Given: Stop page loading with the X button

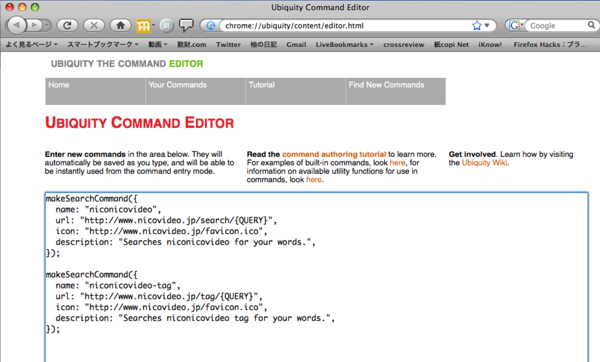Looking at the screenshot, I should pyautogui.click(x=94, y=25).
